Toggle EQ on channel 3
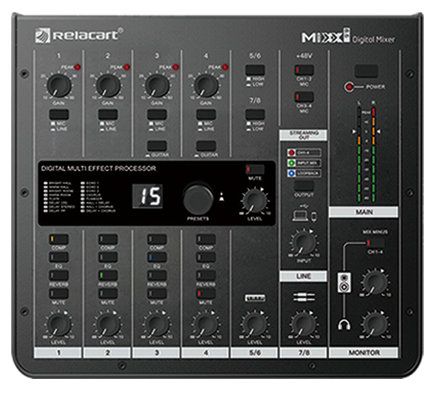The width and height of the screenshot is (431, 403). coord(157,257)
